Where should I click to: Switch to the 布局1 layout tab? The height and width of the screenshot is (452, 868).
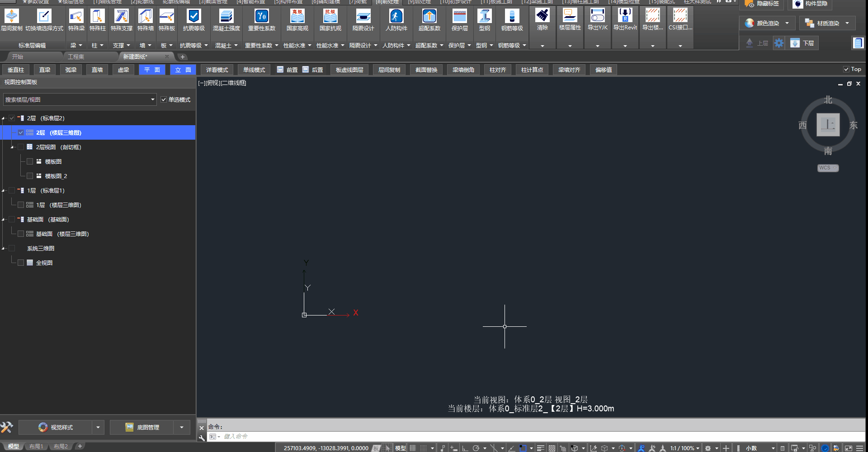(36, 446)
